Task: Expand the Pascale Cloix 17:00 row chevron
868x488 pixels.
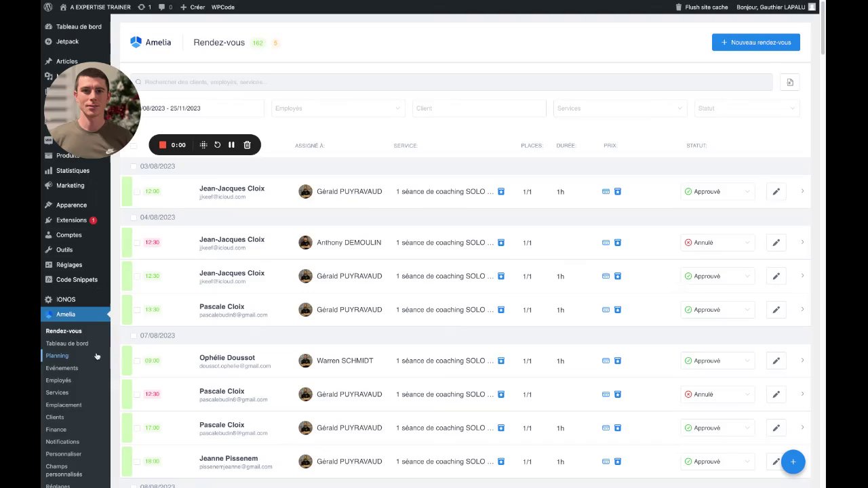Action: pyautogui.click(x=802, y=427)
